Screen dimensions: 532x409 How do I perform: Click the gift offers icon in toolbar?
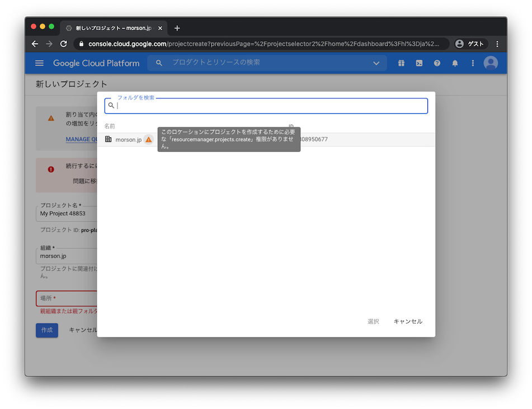pos(401,63)
